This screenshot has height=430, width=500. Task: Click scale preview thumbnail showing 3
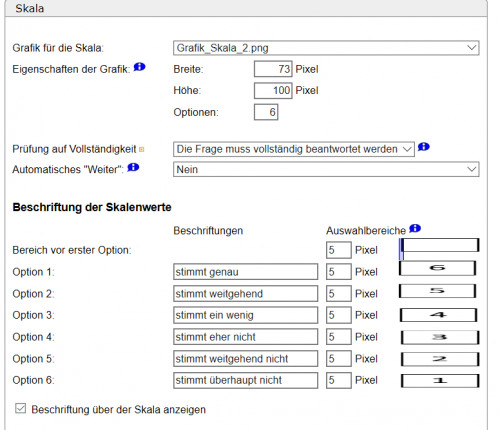pyautogui.click(x=440, y=337)
